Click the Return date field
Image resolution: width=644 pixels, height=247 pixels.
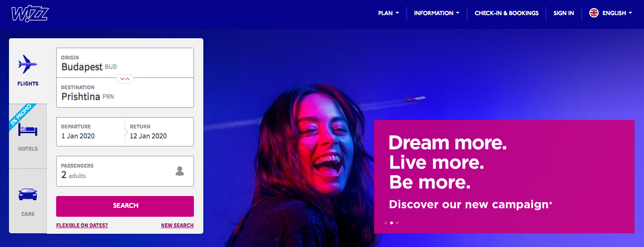[x=159, y=132]
